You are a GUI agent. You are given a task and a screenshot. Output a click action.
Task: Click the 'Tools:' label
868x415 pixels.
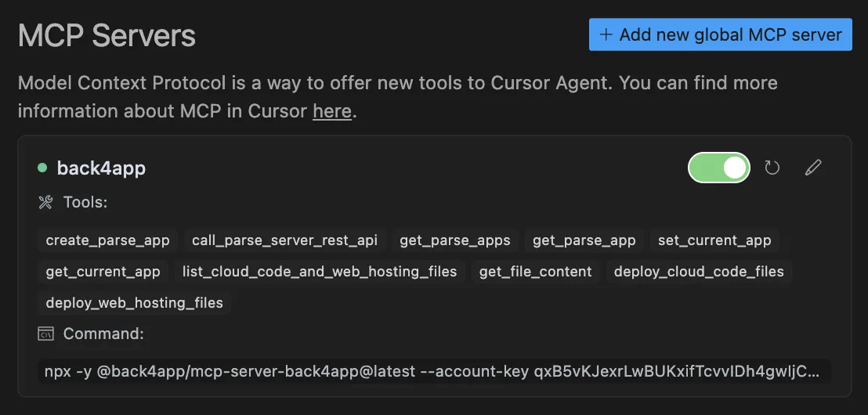85,203
